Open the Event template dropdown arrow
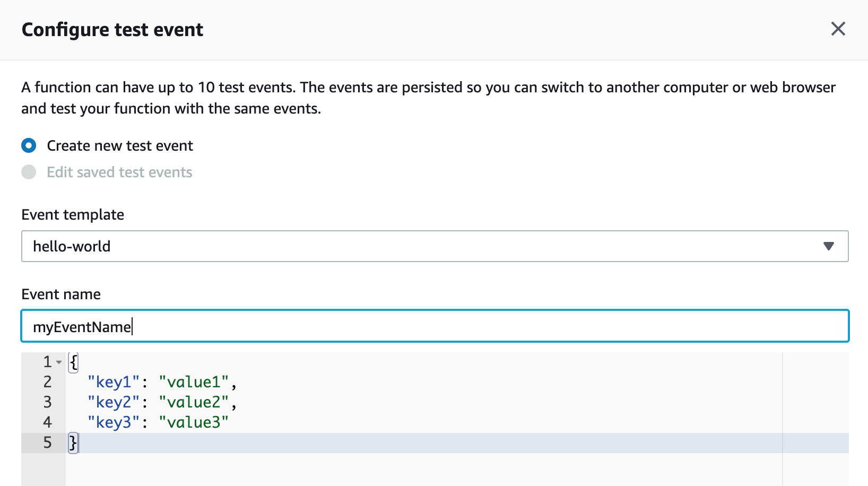Screen dimensions: 868x486 pos(828,246)
